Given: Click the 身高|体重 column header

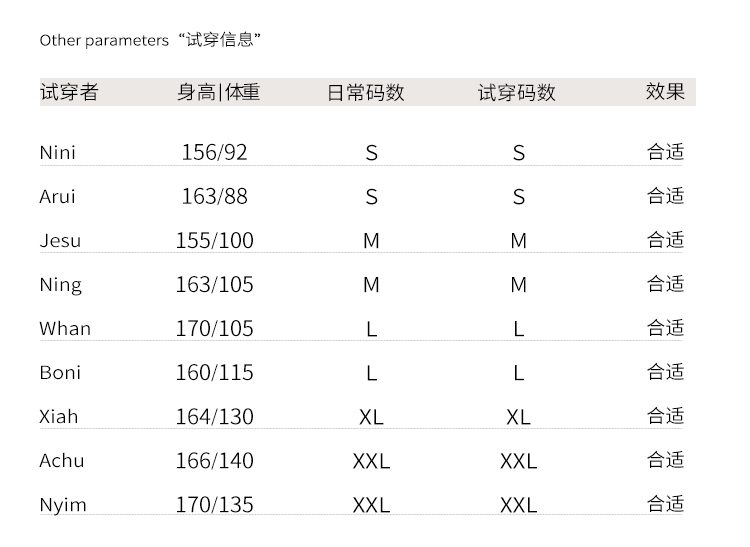Looking at the screenshot, I should 219,92.
